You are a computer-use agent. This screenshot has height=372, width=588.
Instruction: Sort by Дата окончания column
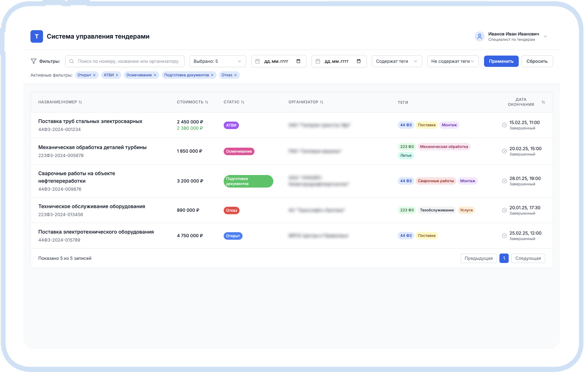coord(543,102)
